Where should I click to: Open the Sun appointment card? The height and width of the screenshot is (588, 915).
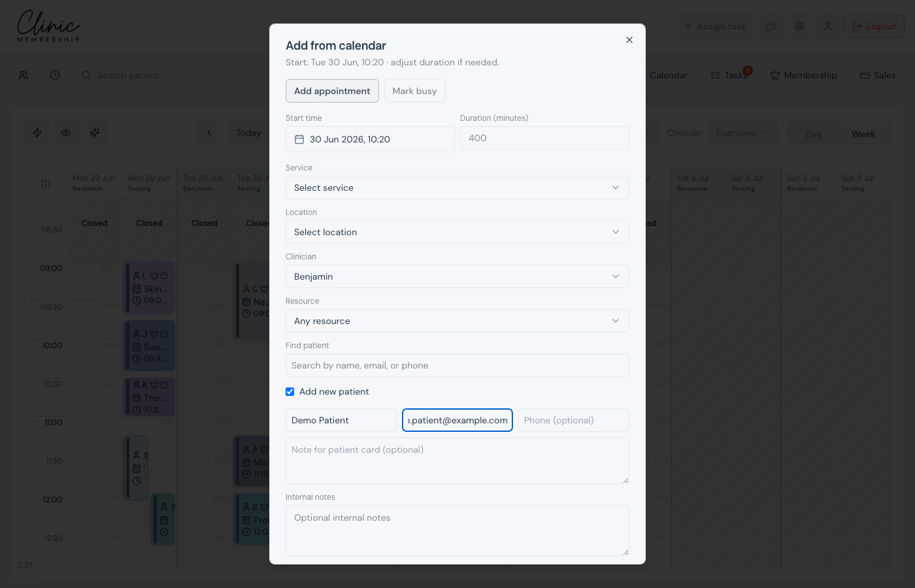[150, 346]
